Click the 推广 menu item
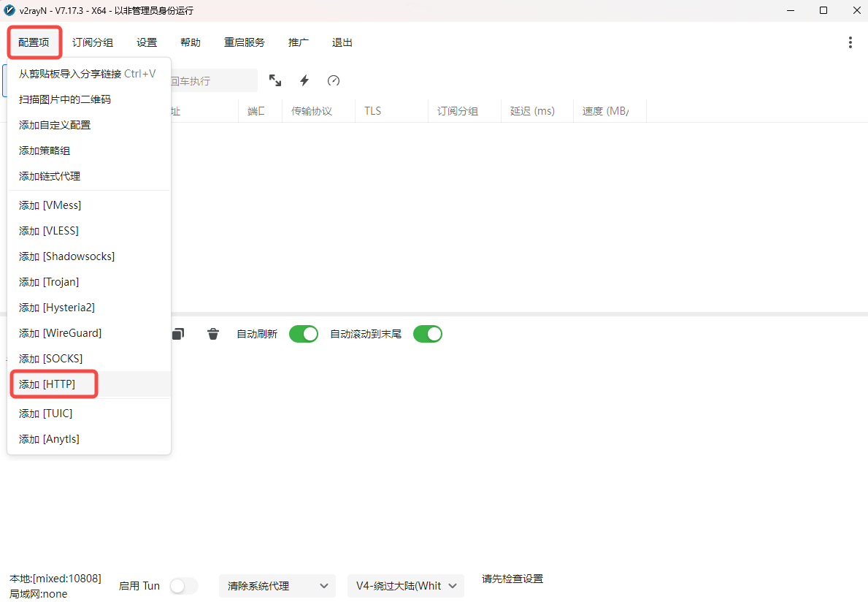The width and height of the screenshot is (868, 602). click(x=299, y=42)
